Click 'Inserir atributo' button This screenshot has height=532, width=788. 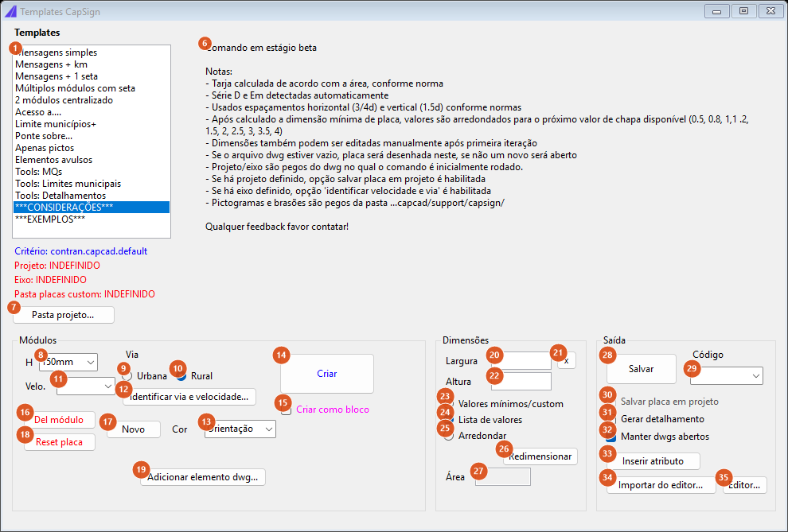pos(653,461)
